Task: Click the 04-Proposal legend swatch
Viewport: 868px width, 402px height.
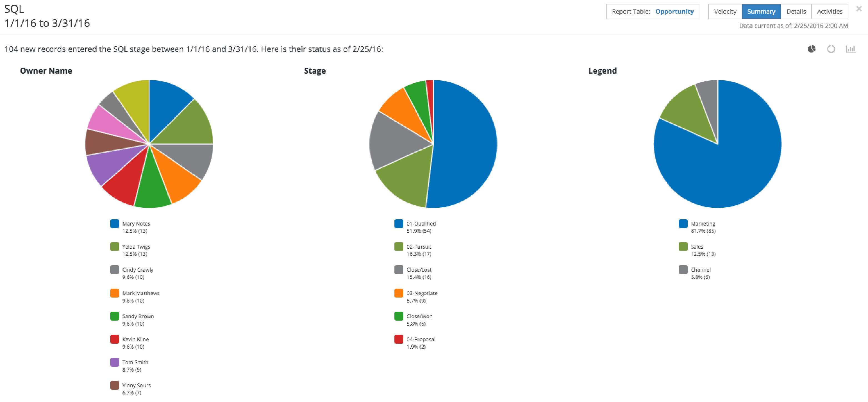Action: (x=399, y=339)
